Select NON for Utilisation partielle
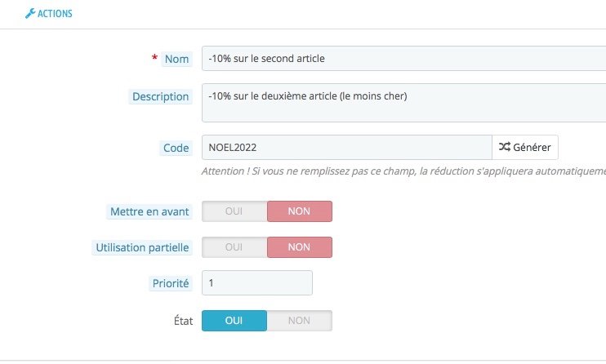This screenshot has height=364, width=606. (x=300, y=247)
